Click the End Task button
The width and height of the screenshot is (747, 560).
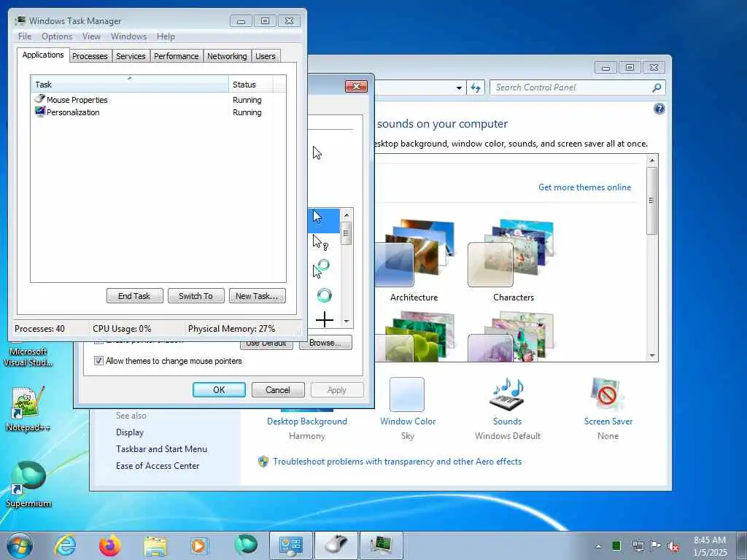click(x=134, y=296)
